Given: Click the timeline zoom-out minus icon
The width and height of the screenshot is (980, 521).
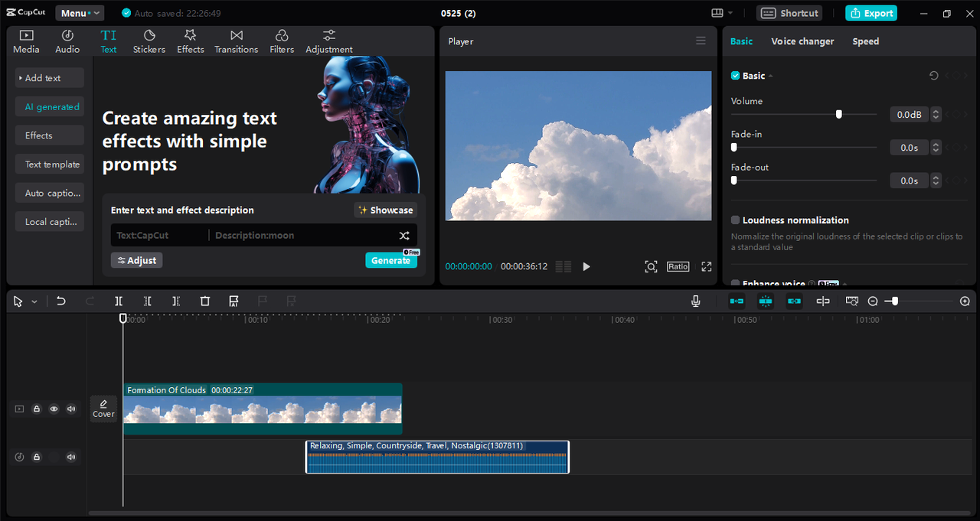Looking at the screenshot, I should pos(873,301).
